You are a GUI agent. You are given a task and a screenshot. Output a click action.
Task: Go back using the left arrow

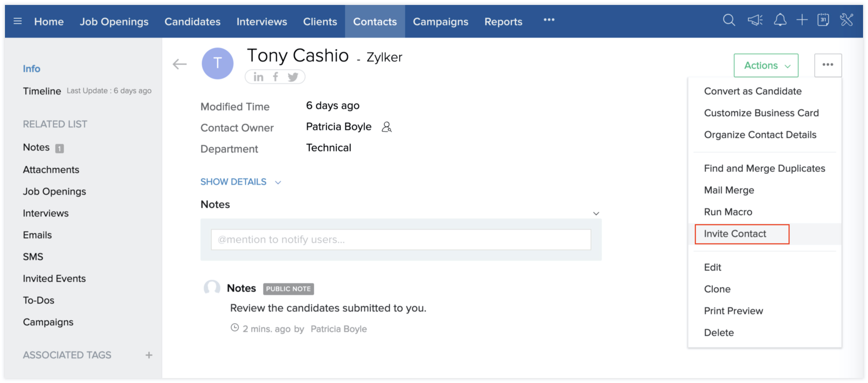[x=179, y=64]
